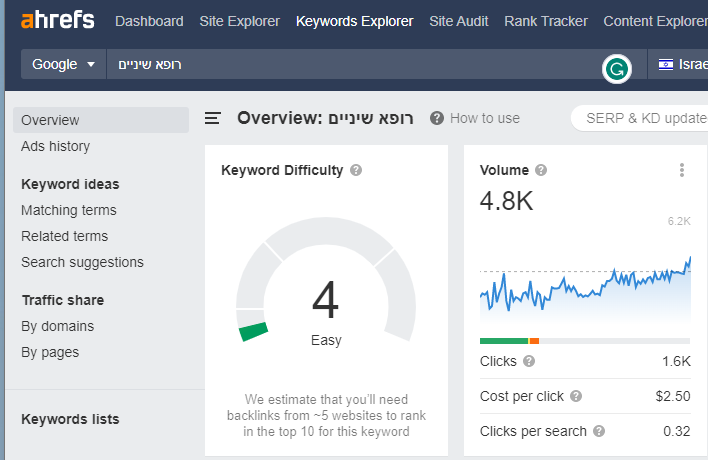
Task: Click the 1.6K clicks value
Action: click(x=676, y=361)
